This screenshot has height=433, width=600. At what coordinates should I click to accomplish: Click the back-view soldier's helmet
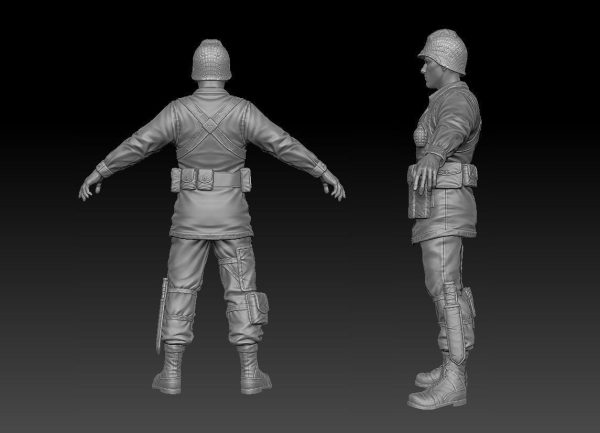point(211,60)
